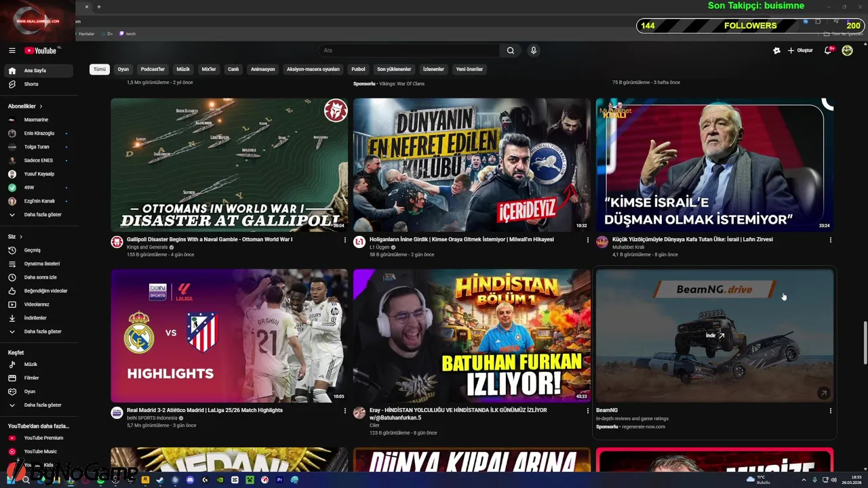
Task: Expand more subscriptions with Daha fazla göster
Action: tap(39, 215)
